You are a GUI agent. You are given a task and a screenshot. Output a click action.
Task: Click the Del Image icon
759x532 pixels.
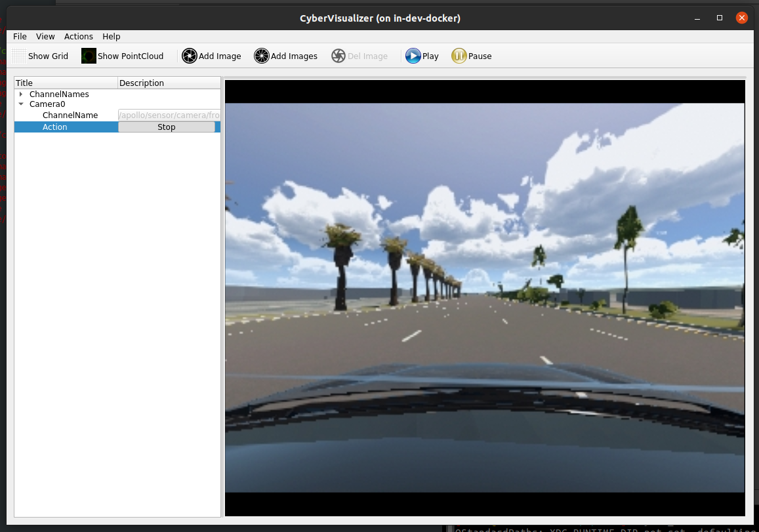[338, 56]
